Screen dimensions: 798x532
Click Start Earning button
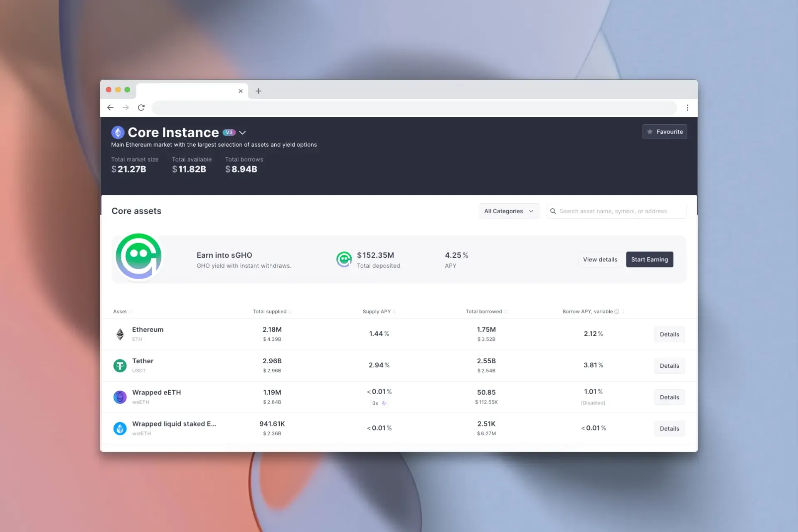coord(650,259)
